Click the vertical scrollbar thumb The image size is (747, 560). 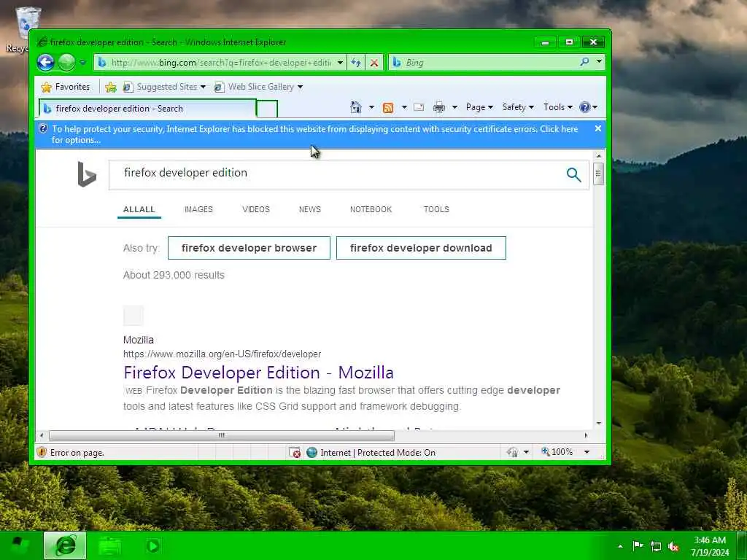(x=599, y=174)
